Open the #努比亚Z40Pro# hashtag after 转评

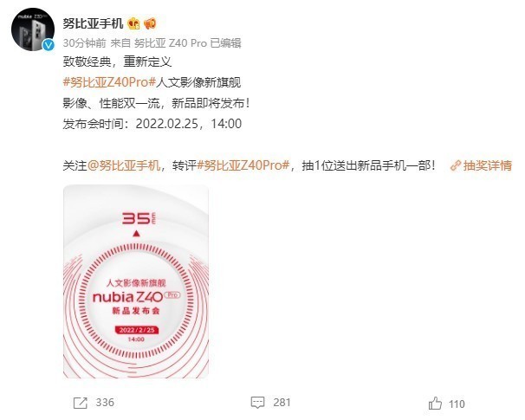click(x=243, y=165)
